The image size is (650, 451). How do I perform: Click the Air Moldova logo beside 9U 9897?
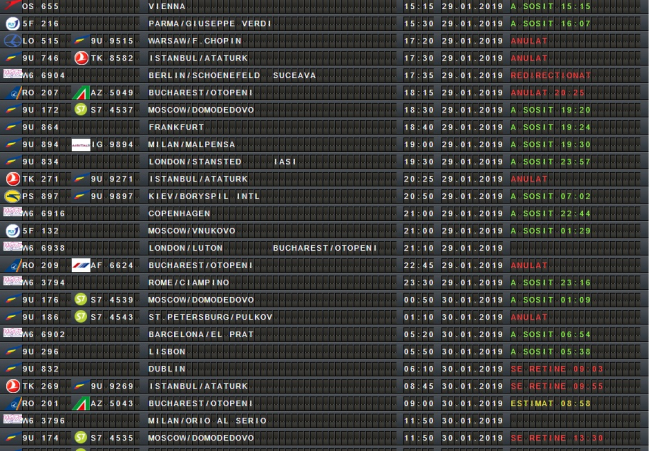[81, 196]
